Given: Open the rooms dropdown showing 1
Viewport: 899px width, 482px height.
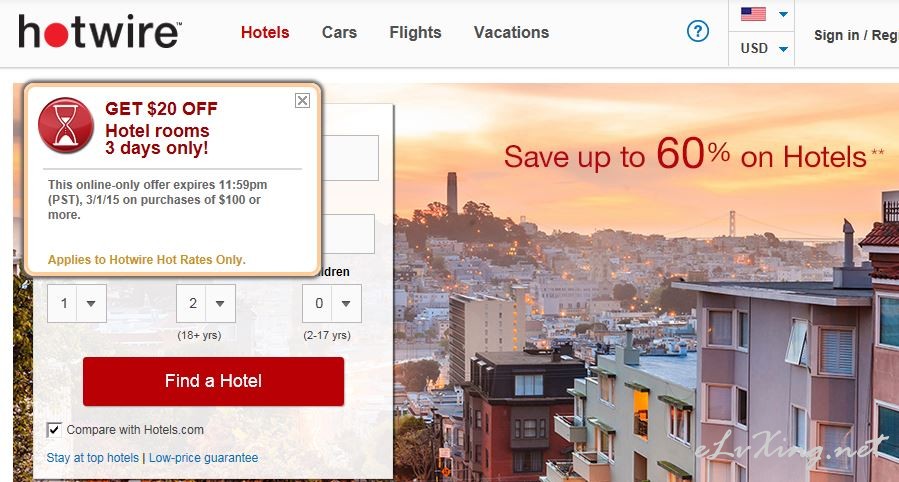Looking at the screenshot, I should click(x=77, y=303).
